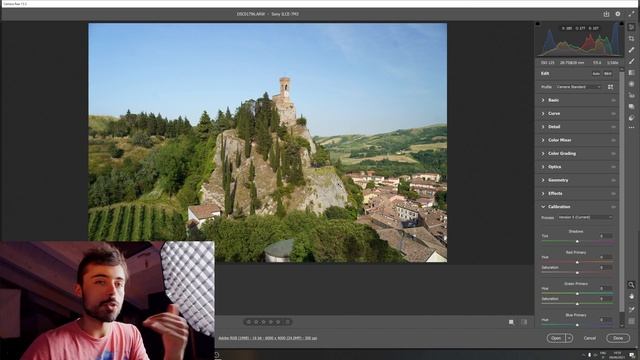Click the taskbar clock

coord(617,355)
